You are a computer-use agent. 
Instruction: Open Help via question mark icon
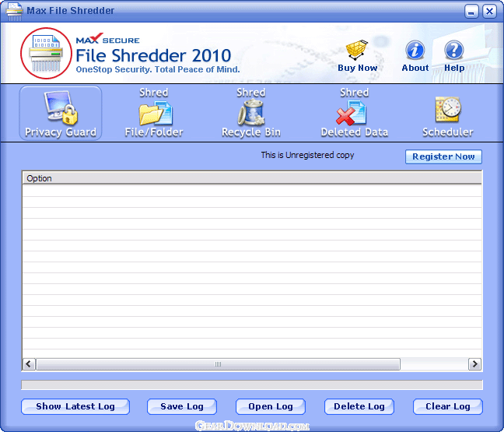tap(454, 50)
